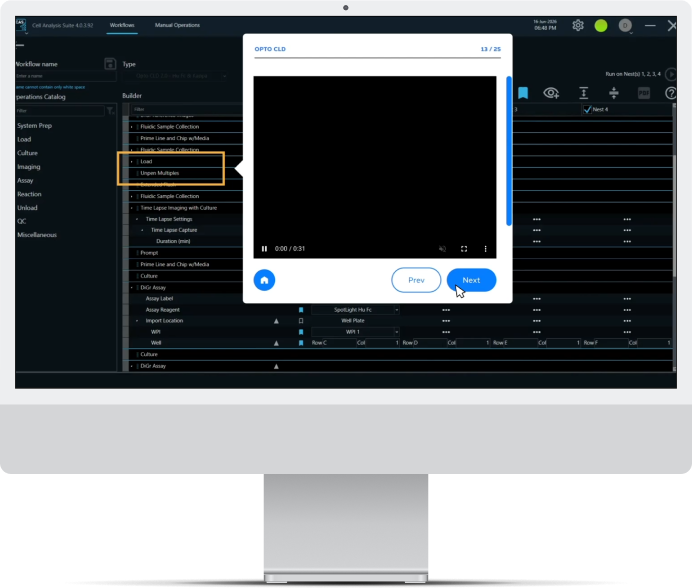Select Imaging in Operations Catalog
Image resolution: width=692 pixels, height=588 pixels.
tap(29, 167)
